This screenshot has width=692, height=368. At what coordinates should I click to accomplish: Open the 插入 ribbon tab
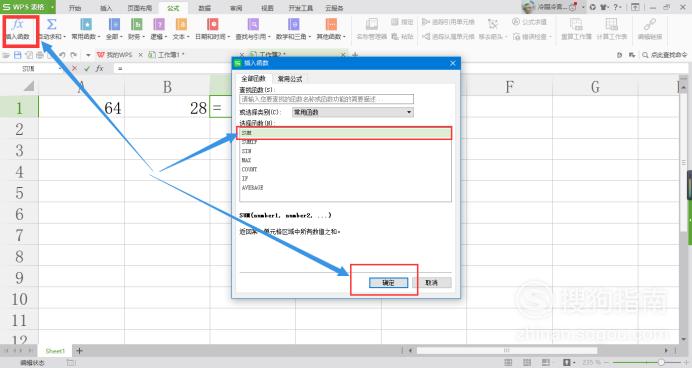(106, 8)
